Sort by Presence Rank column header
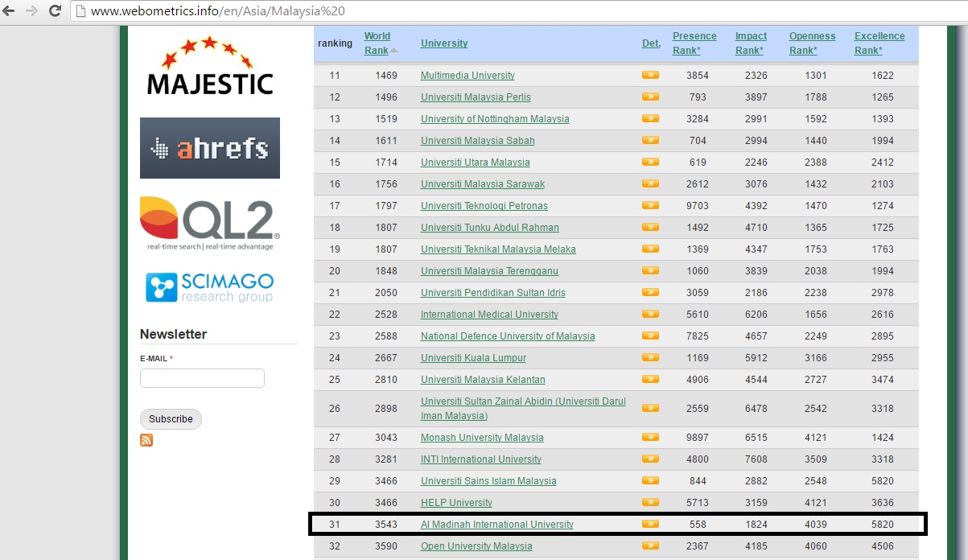The width and height of the screenshot is (968, 560). tap(694, 43)
